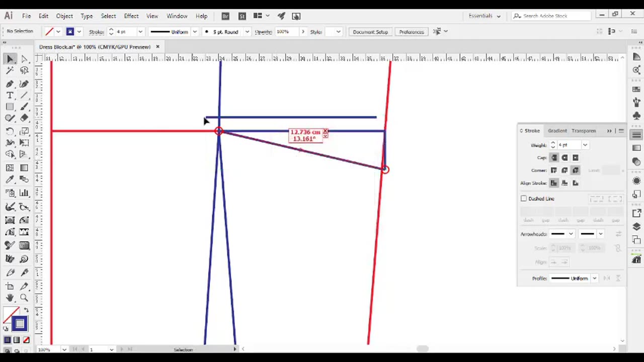Select the Direct Selection tool
The height and width of the screenshot is (362, 644).
[24, 59]
